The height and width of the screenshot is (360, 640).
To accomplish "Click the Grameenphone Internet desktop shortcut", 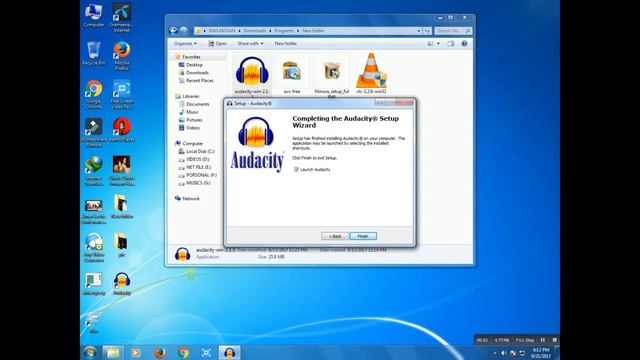I will (x=122, y=17).
